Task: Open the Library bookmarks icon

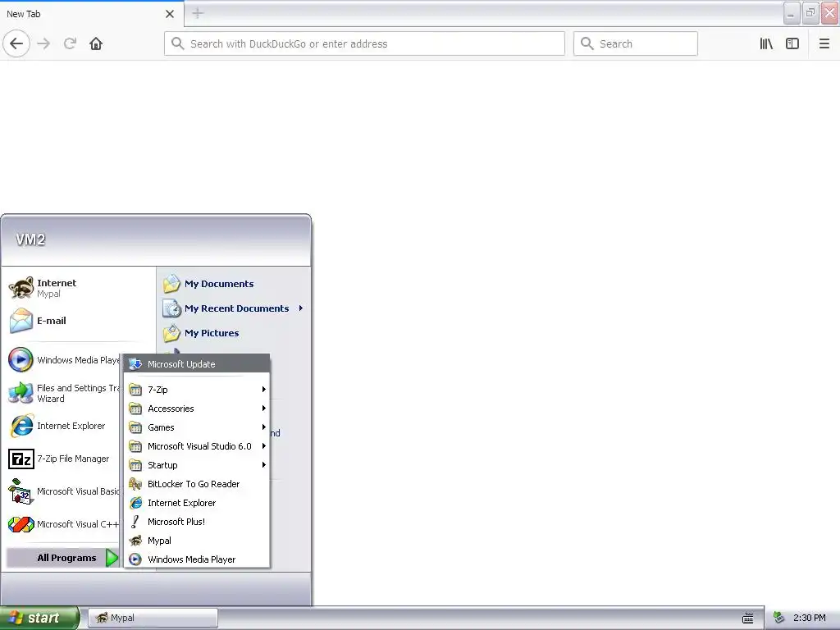Action: click(766, 43)
